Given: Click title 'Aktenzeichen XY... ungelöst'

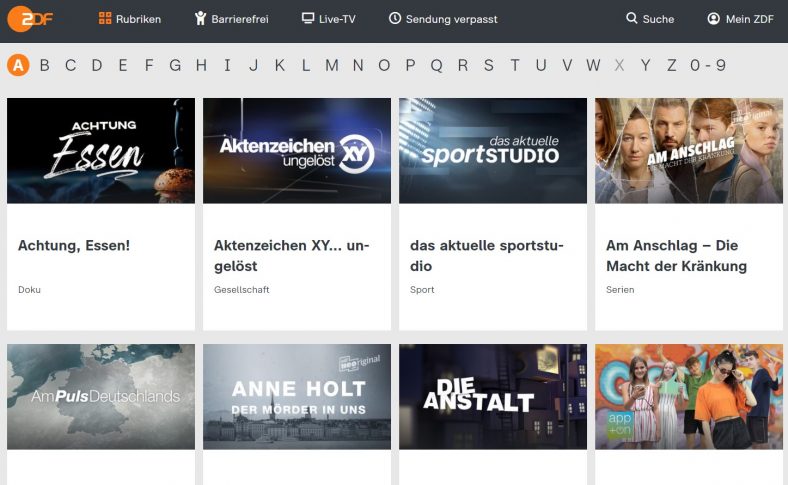Looking at the screenshot, I should click(291, 256).
